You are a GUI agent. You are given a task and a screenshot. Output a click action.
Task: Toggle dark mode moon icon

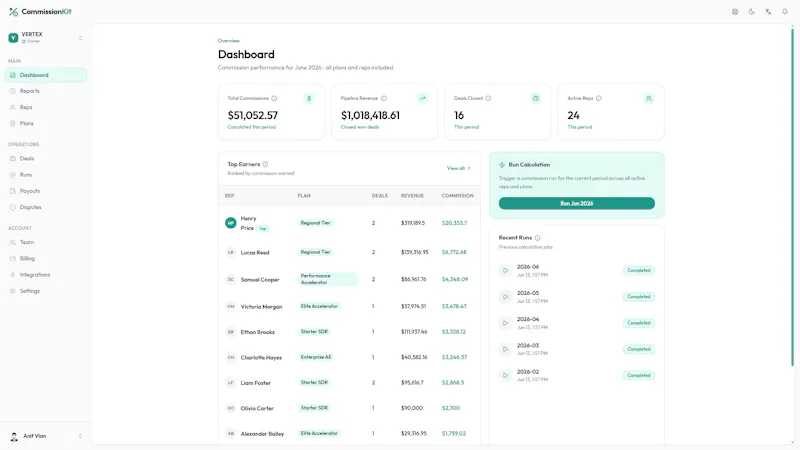click(752, 12)
